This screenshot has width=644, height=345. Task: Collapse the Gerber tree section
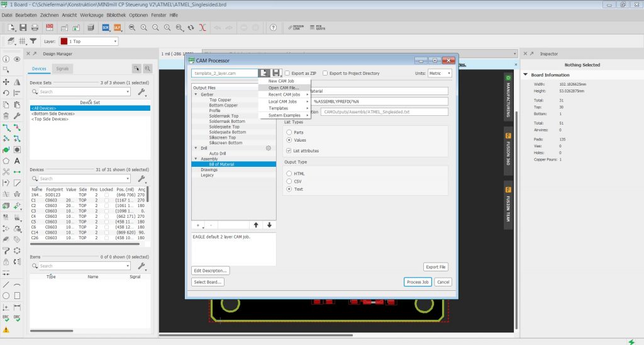196,94
